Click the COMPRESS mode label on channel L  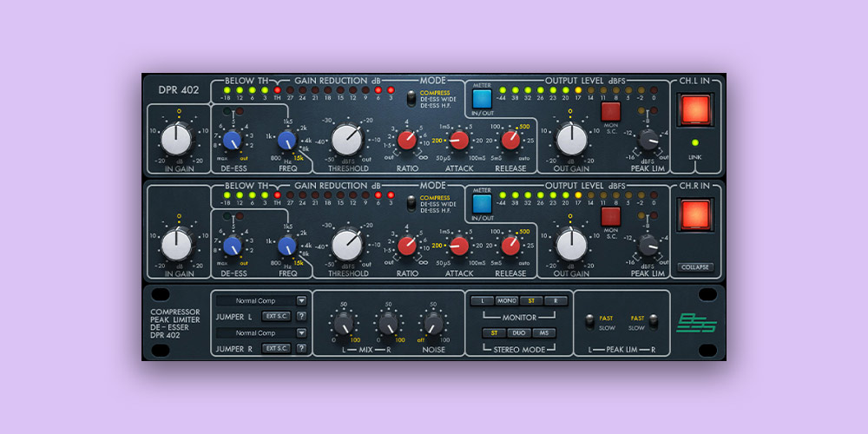point(435,93)
